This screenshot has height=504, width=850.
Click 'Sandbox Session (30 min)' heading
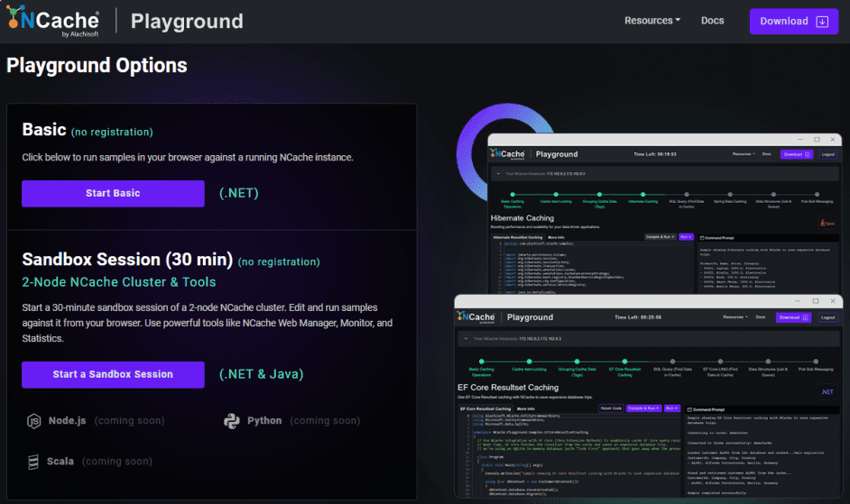pos(127,260)
